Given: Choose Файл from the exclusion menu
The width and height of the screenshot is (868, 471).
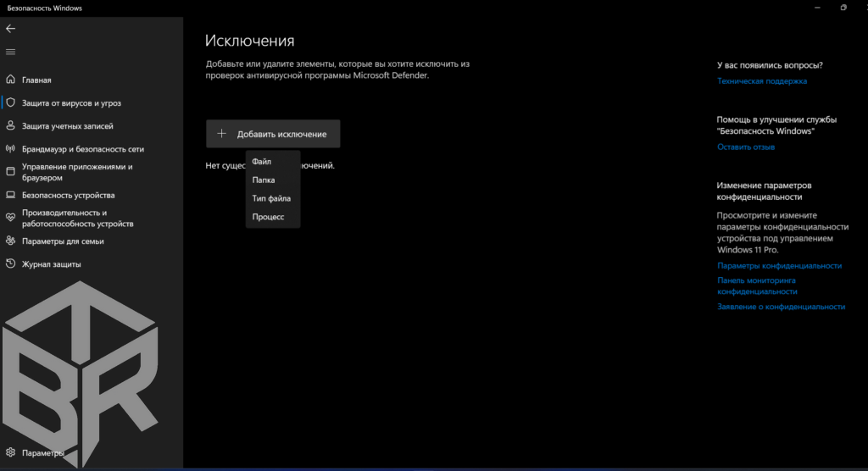Looking at the screenshot, I should coord(273,162).
